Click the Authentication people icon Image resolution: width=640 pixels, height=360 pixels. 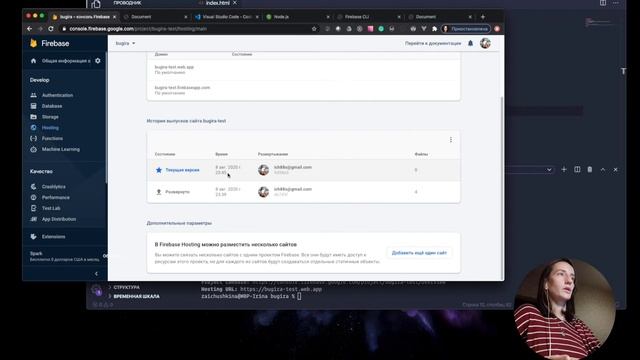(33, 95)
